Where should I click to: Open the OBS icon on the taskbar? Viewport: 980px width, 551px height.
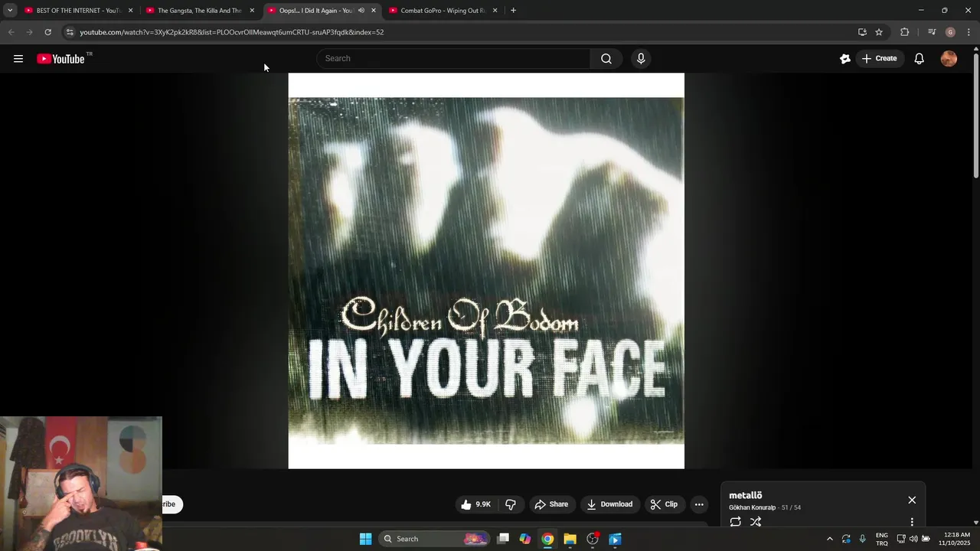click(x=593, y=539)
